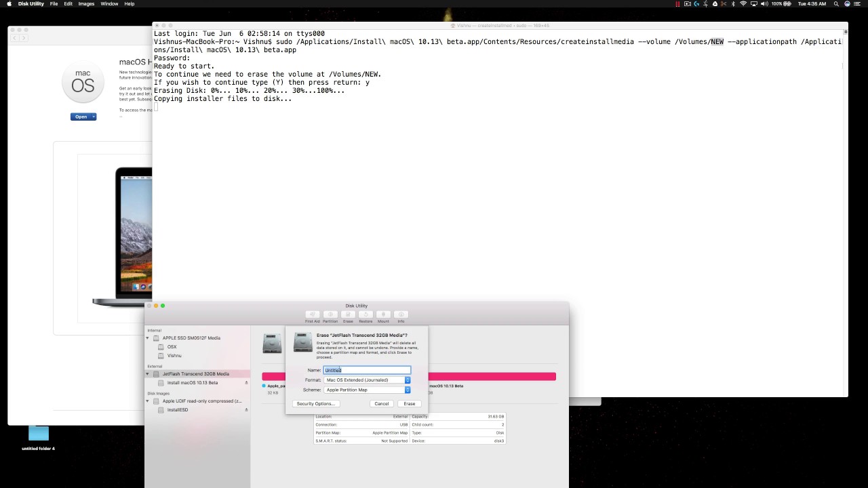Viewport: 868px width, 488px height.
Task: Open the Scheme dropdown in erase dialog
Action: [367, 390]
